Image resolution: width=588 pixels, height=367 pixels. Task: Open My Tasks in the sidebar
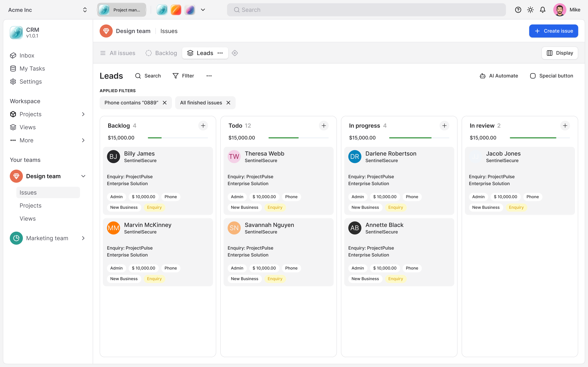point(32,68)
